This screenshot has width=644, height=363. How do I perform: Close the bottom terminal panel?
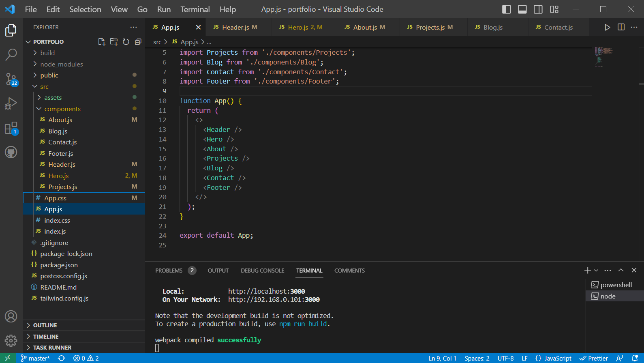634,270
